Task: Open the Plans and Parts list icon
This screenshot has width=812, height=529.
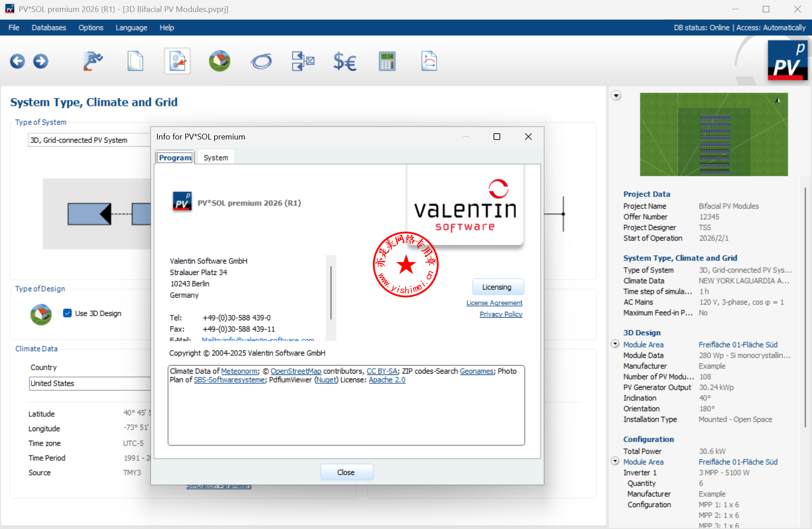Action: [303, 61]
